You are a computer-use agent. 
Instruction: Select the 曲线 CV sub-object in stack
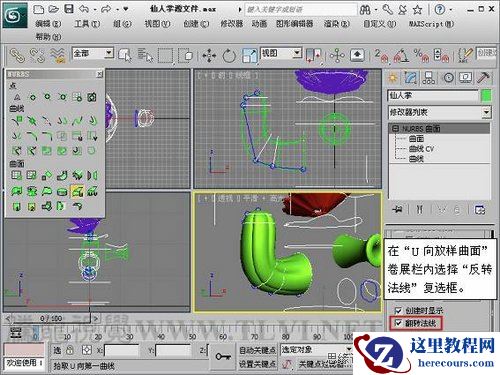pos(421,149)
